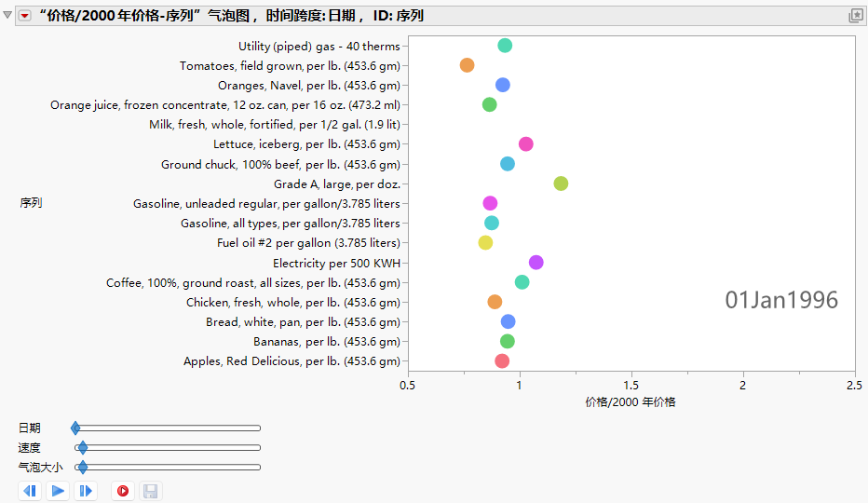The height and width of the screenshot is (503, 868).
Task: Click the bubble size (气泡大小) slider handle
Action: click(83, 467)
